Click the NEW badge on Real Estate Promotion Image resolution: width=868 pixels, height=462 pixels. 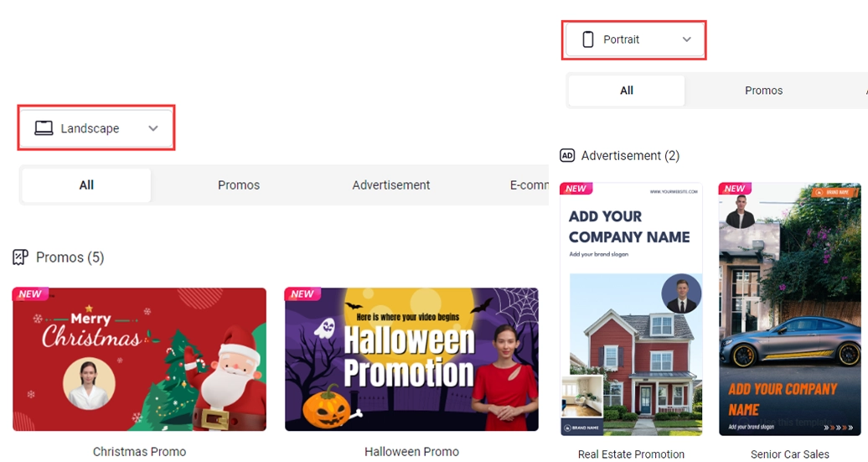click(x=576, y=189)
